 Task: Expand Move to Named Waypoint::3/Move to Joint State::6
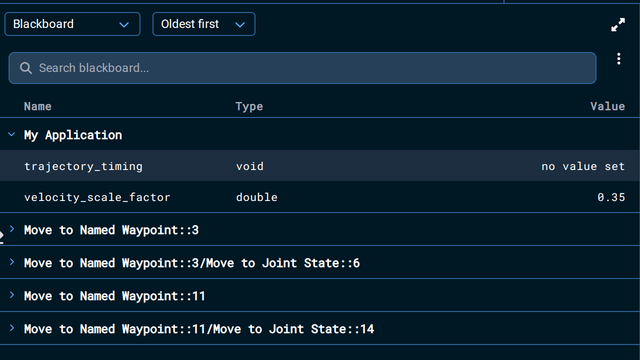11,262
